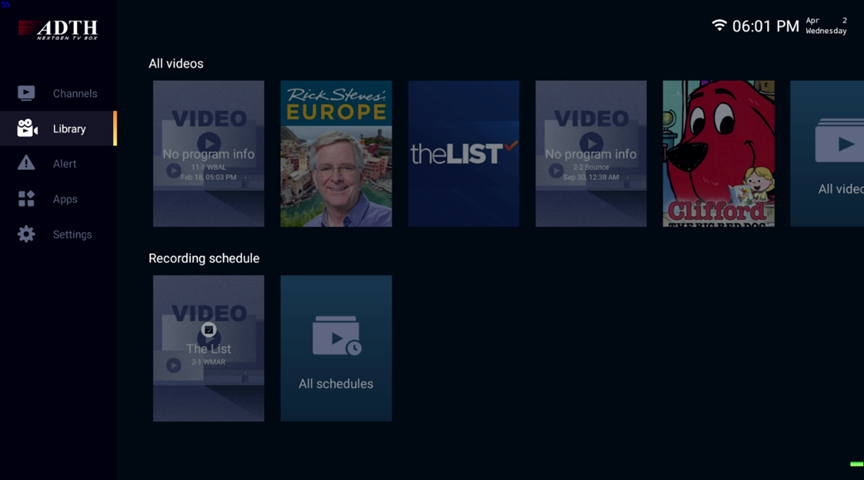Open the All schedules tile

tap(336, 348)
